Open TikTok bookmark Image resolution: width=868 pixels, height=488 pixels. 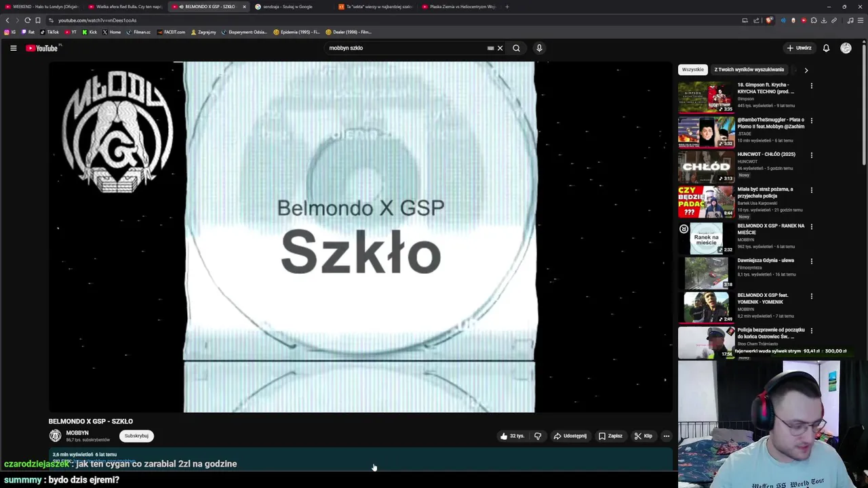50,32
